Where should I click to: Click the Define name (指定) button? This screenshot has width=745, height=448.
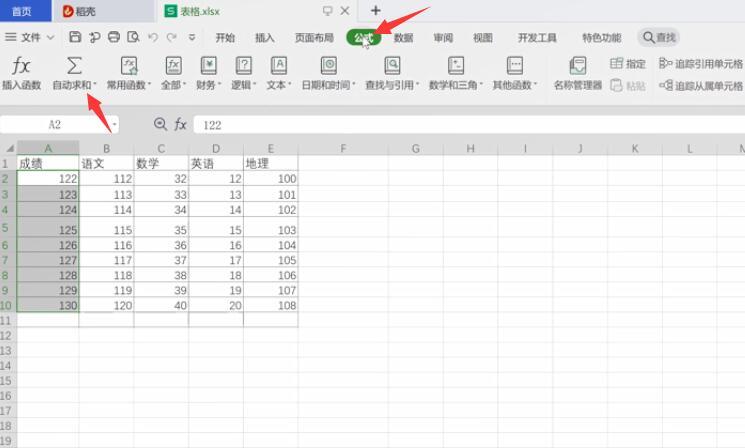(628, 63)
